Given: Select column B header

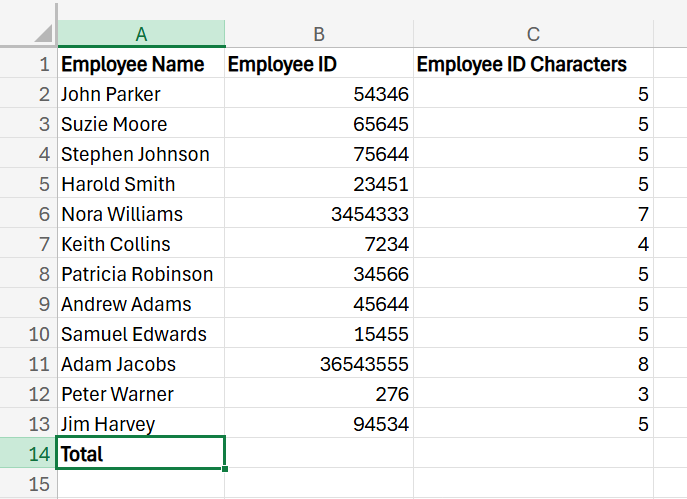Looking at the screenshot, I should (x=319, y=34).
